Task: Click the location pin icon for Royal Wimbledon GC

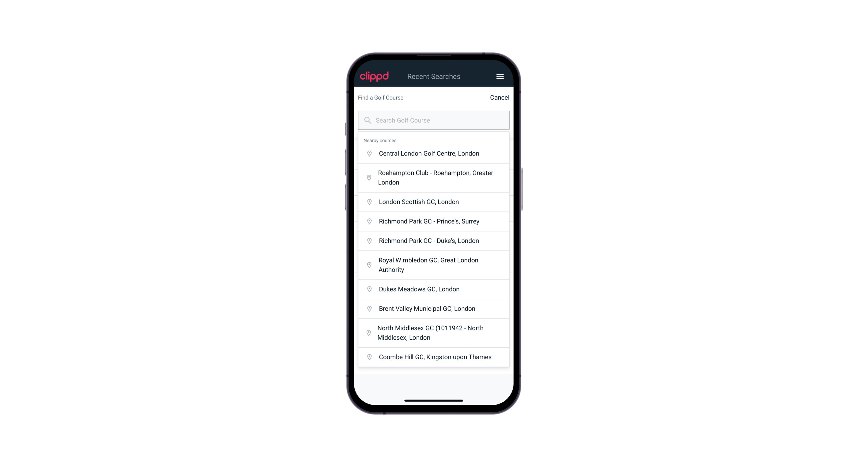Action: [x=370, y=265]
